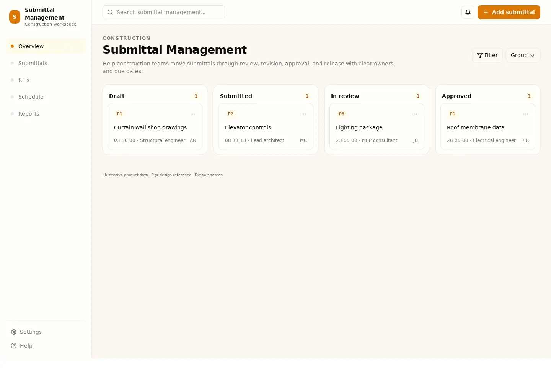Viewport: 551px width, 392px height.
Task: Click the Draft column header
Action: pyautogui.click(x=117, y=96)
